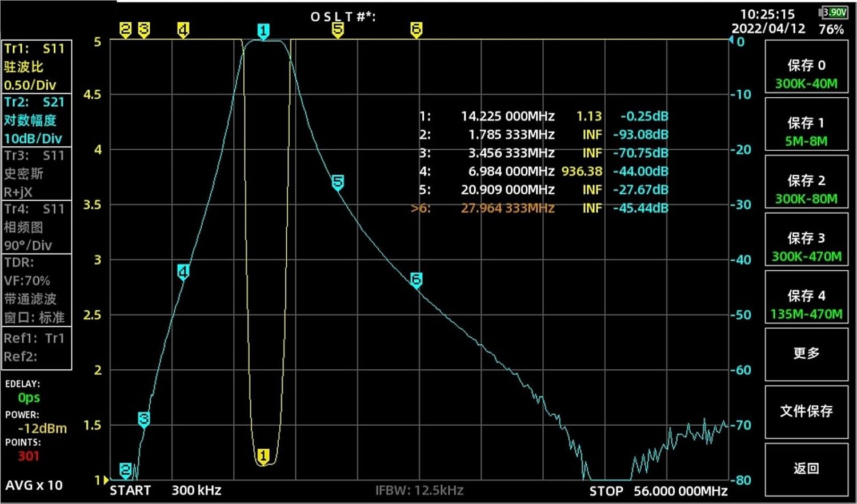Select yellow marker 6 flag at top
This screenshot has height=504, width=857.
(x=417, y=30)
